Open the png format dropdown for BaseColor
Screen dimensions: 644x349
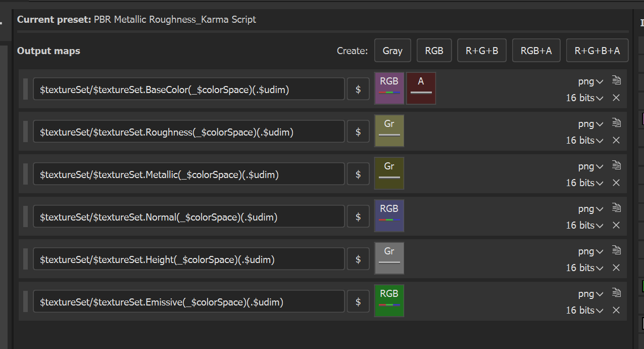(x=590, y=81)
